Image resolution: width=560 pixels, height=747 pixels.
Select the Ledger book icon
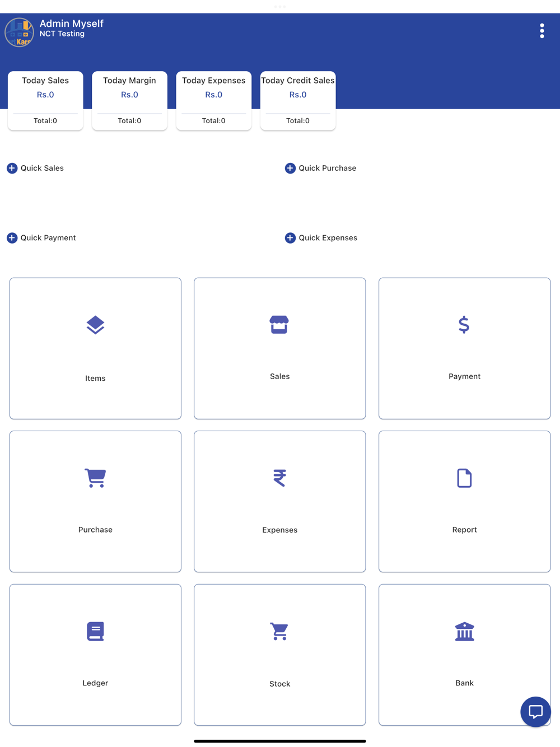coord(95,631)
